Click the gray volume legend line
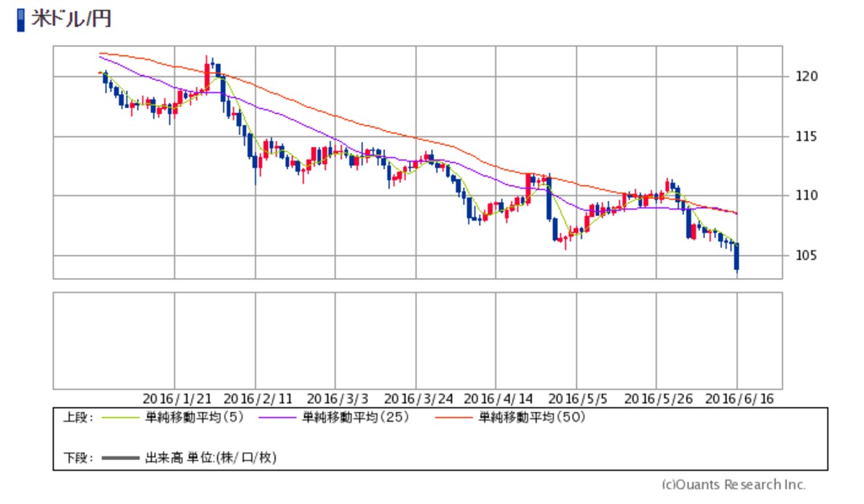The image size is (864, 504). 122,458
